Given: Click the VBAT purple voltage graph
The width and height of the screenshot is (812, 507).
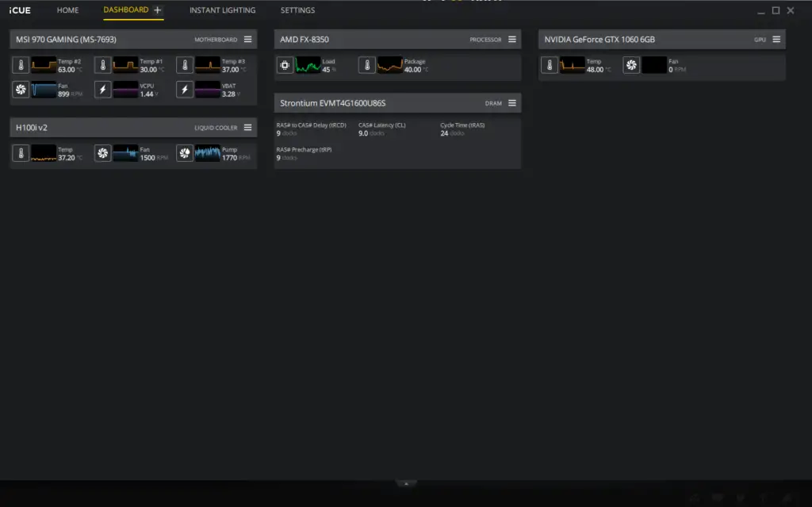Looking at the screenshot, I should pos(207,90).
